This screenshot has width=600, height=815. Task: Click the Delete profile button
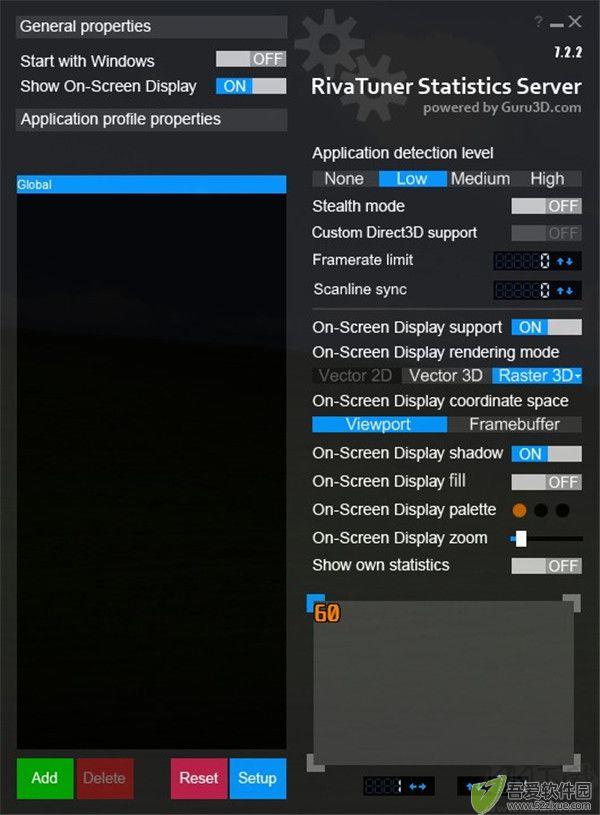(105, 778)
